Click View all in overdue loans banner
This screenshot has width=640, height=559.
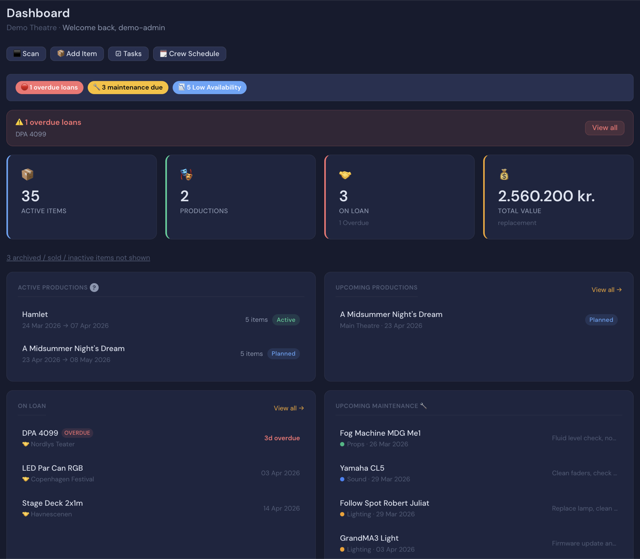pos(604,128)
